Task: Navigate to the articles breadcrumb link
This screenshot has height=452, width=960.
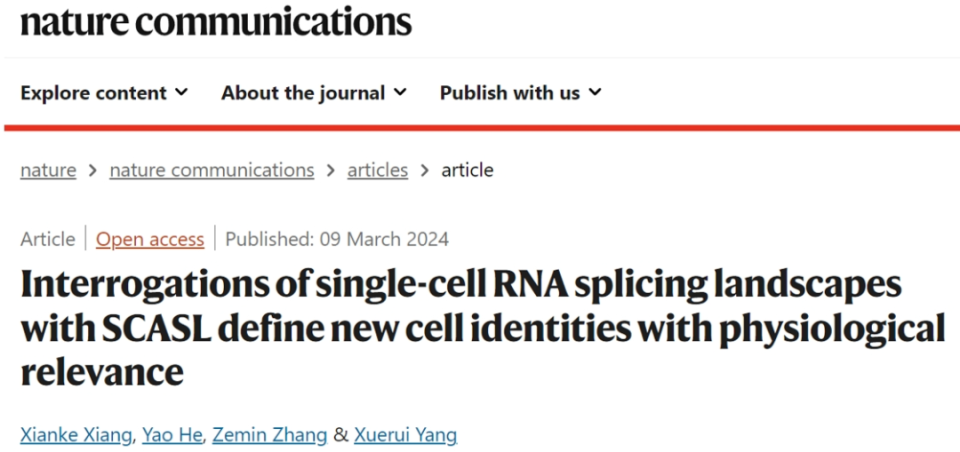Action: coord(377,170)
